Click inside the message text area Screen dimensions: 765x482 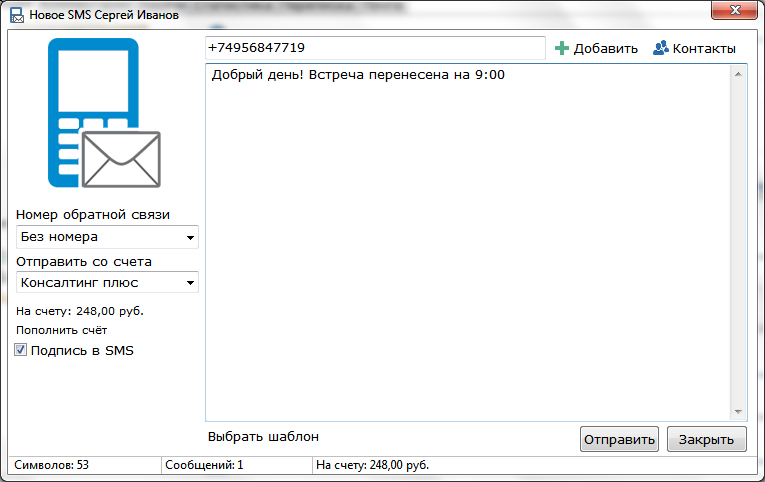[467, 242]
